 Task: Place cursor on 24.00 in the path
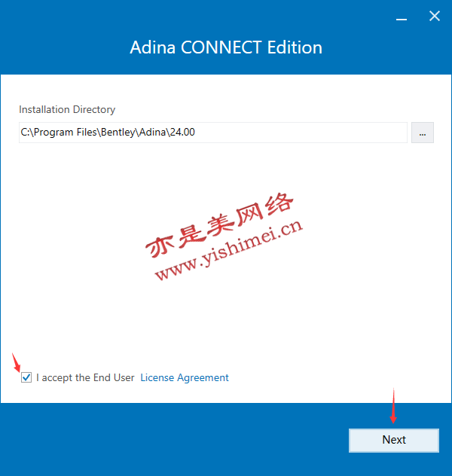click(x=182, y=132)
